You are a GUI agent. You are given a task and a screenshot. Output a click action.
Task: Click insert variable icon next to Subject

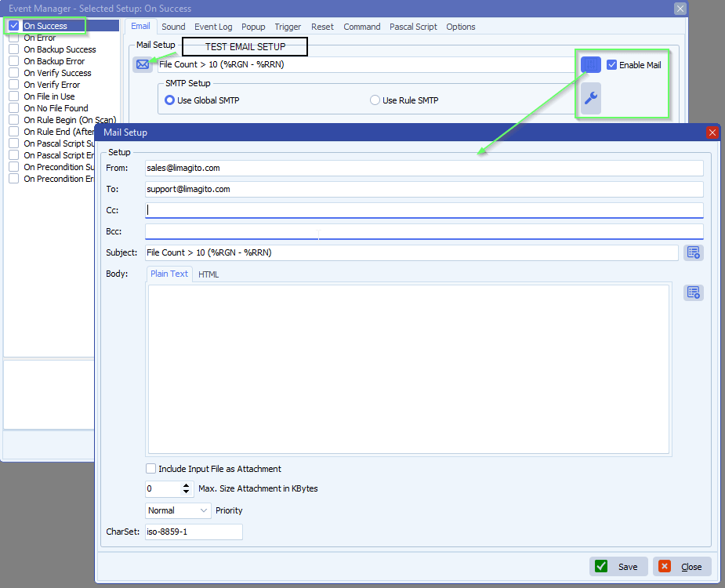(693, 252)
